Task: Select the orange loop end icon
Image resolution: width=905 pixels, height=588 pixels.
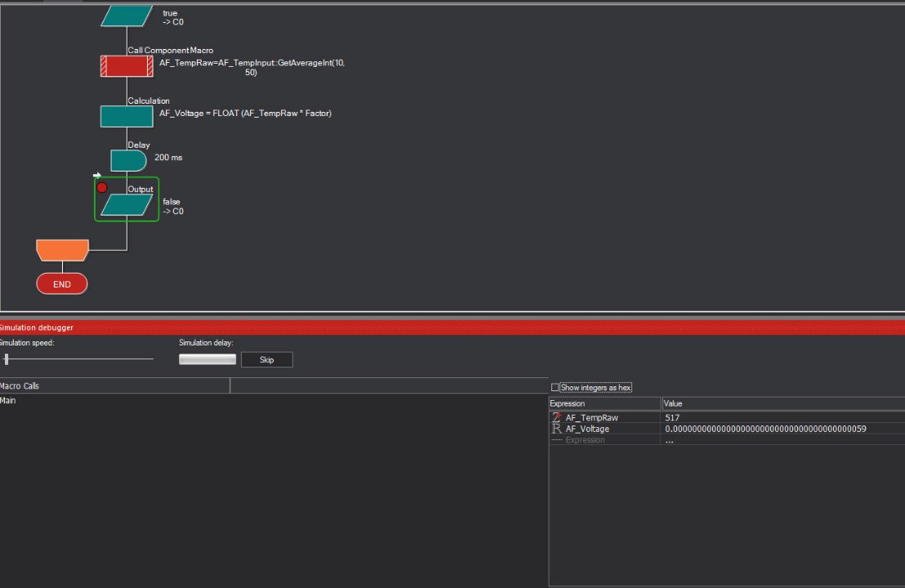Action: tap(62, 251)
